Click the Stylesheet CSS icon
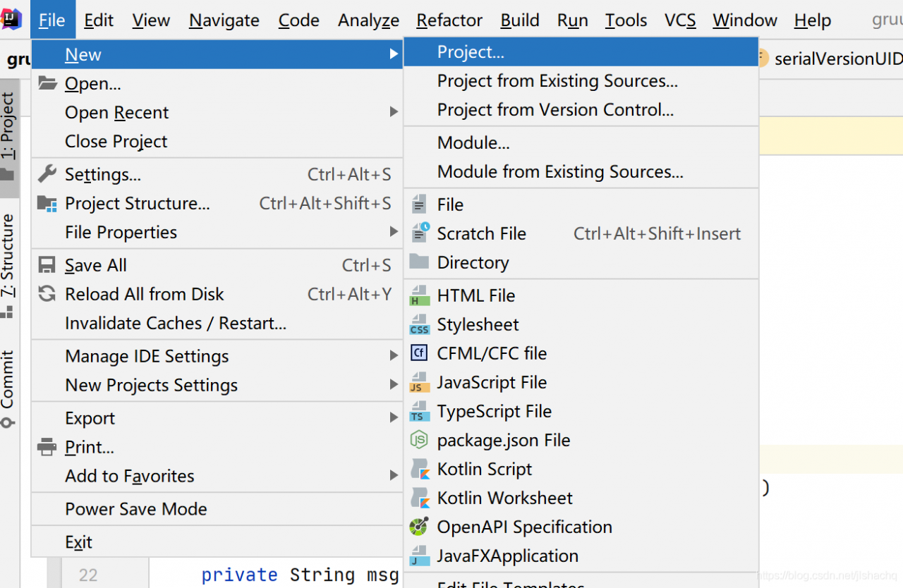The image size is (903, 588). (419, 324)
